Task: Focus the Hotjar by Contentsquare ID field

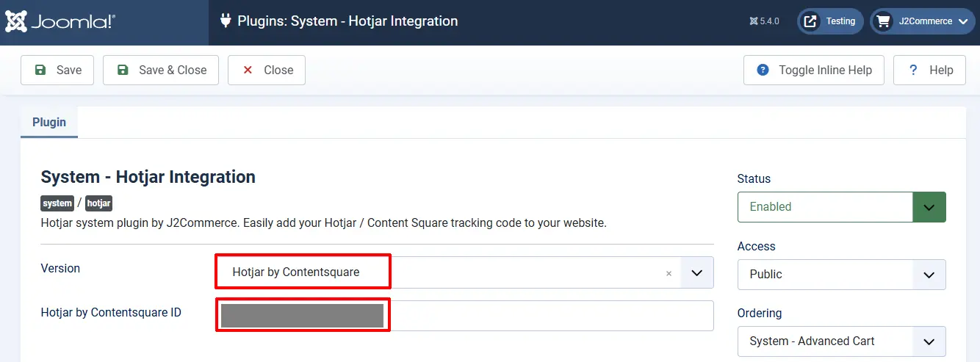Action: [464, 316]
